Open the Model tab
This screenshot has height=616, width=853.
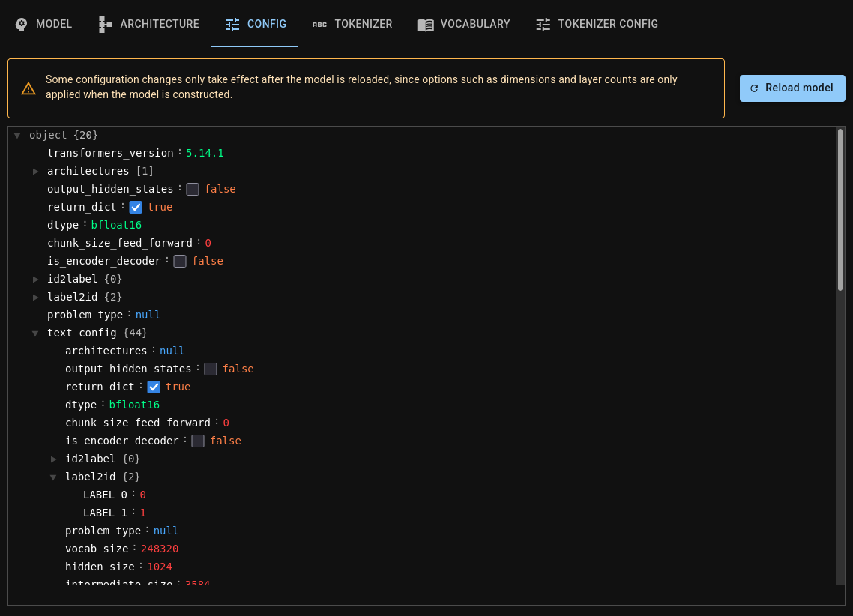click(43, 24)
